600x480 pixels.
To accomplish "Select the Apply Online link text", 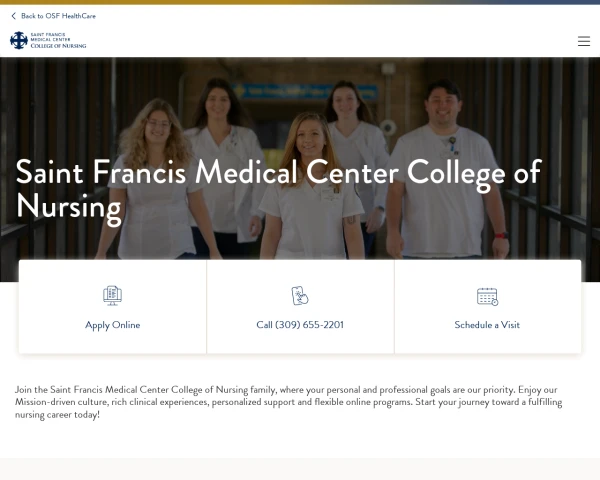I will tap(112, 325).
